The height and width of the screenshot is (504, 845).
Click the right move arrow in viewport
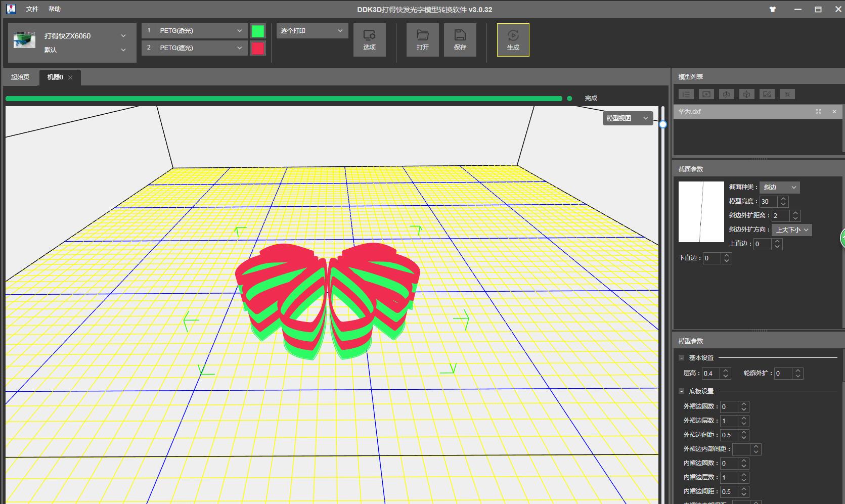click(461, 319)
